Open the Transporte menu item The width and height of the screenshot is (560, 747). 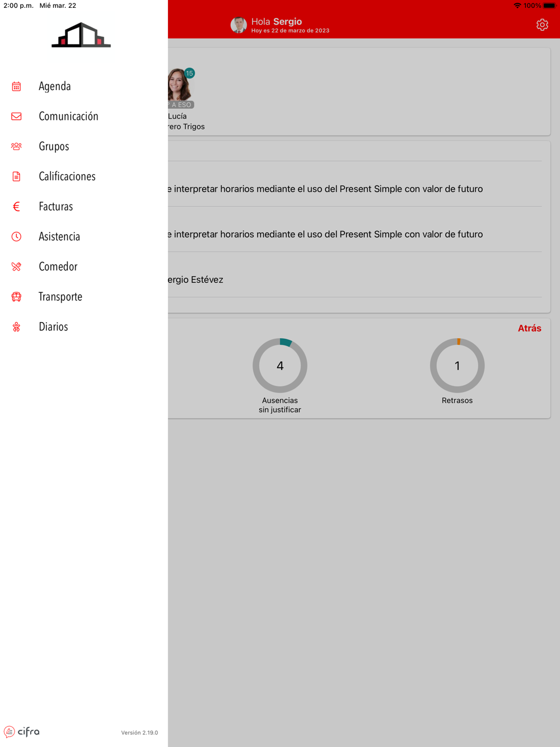coord(84,297)
